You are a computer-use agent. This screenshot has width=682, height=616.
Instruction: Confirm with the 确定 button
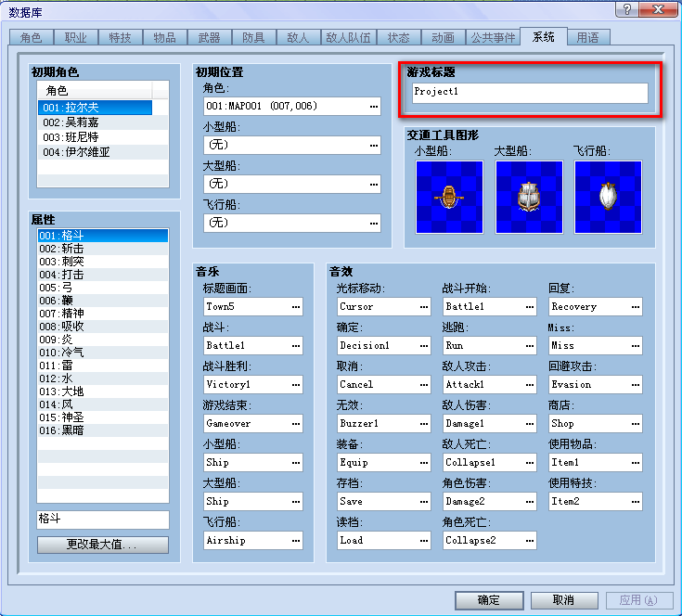(489, 600)
